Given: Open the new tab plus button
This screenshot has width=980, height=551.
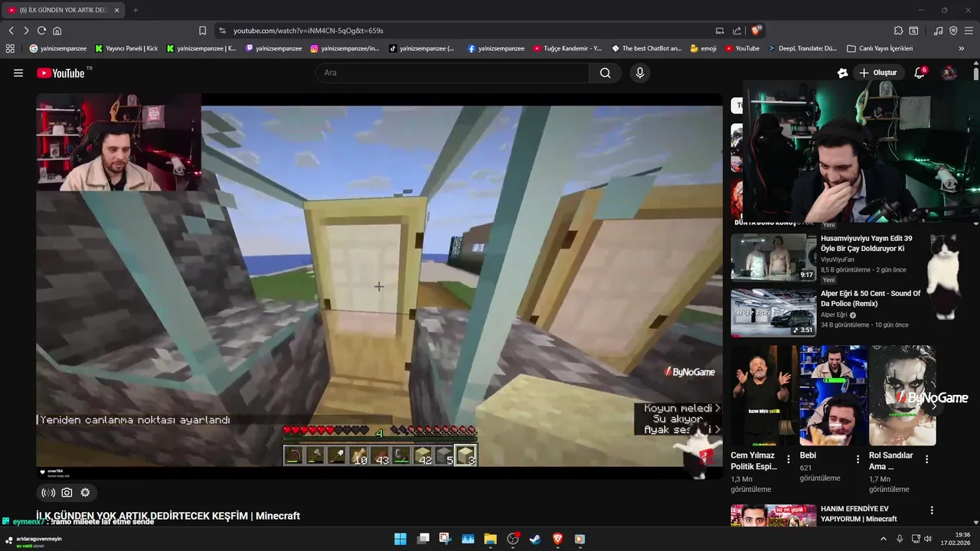Looking at the screenshot, I should (136, 10).
